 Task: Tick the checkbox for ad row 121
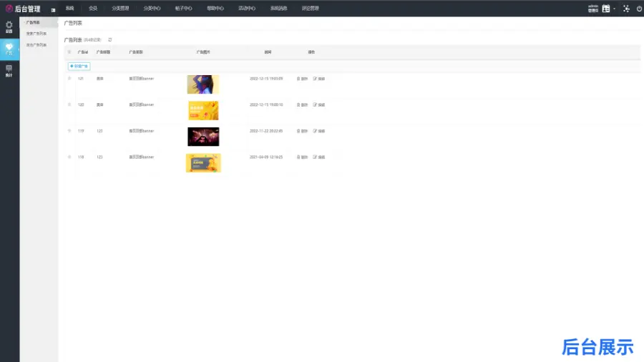pyautogui.click(x=69, y=78)
